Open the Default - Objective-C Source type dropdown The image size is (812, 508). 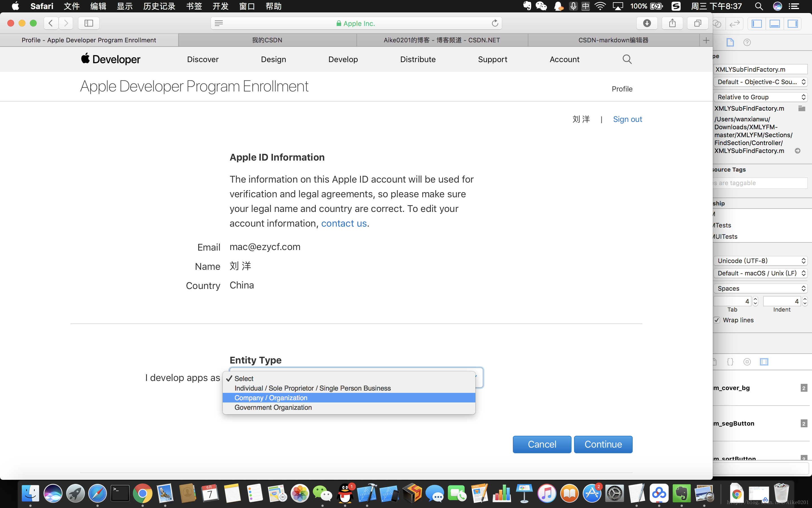click(x=760, y=82)
